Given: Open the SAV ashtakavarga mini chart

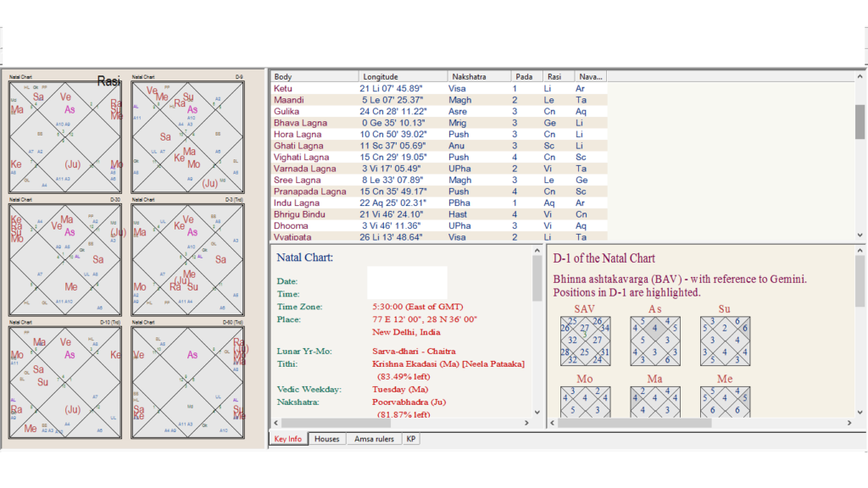Looking at the screenshot, I should tap(584, 341).
